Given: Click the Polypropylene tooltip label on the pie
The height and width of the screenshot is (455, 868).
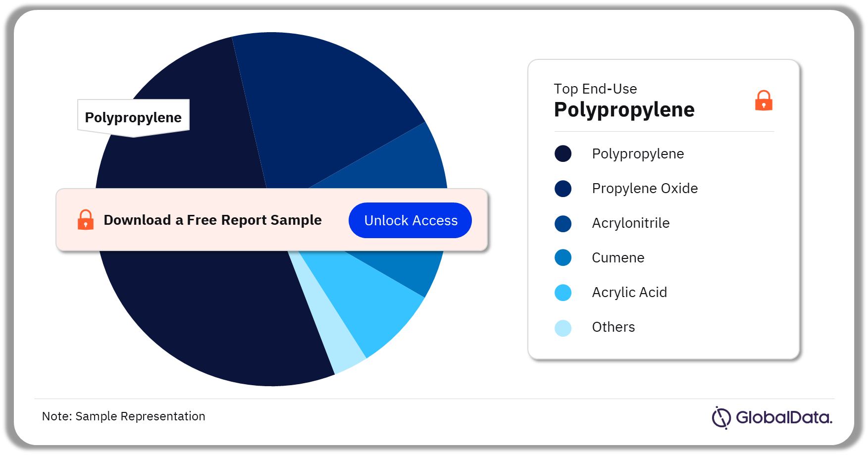Looking at the screenshot, I should click(x=133, y=117).
